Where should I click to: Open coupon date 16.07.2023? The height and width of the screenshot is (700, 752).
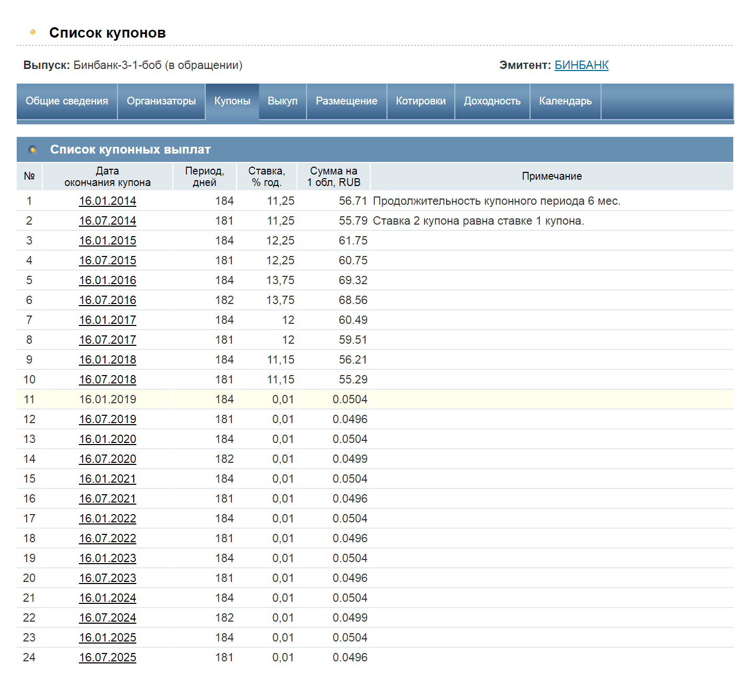pyautogui.click(x=108, y=578)
